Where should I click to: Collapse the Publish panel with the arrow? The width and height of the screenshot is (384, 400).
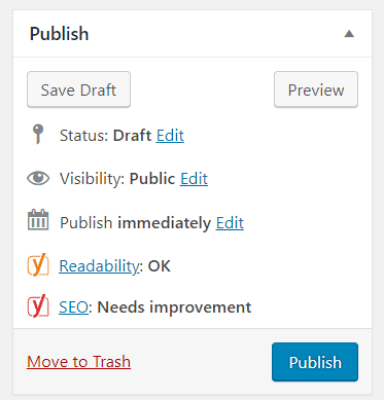(349, 34)
